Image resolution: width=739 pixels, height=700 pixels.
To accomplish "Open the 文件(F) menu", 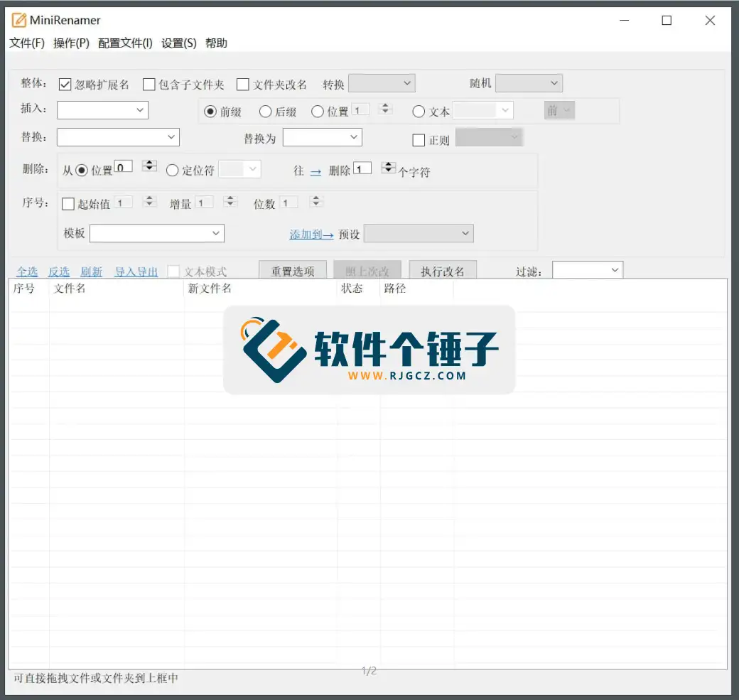I will point(27,43).
